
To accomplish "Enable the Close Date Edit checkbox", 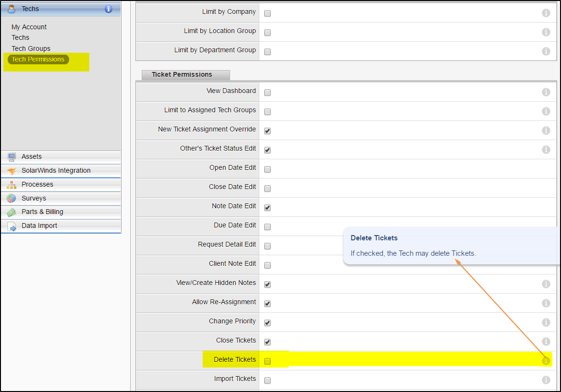I will pyautogui.click(x=267, y=189).
